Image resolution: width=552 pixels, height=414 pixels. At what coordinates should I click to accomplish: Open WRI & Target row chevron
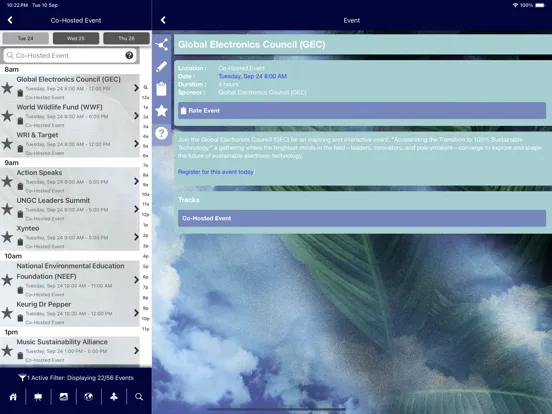tap(136, 143)
